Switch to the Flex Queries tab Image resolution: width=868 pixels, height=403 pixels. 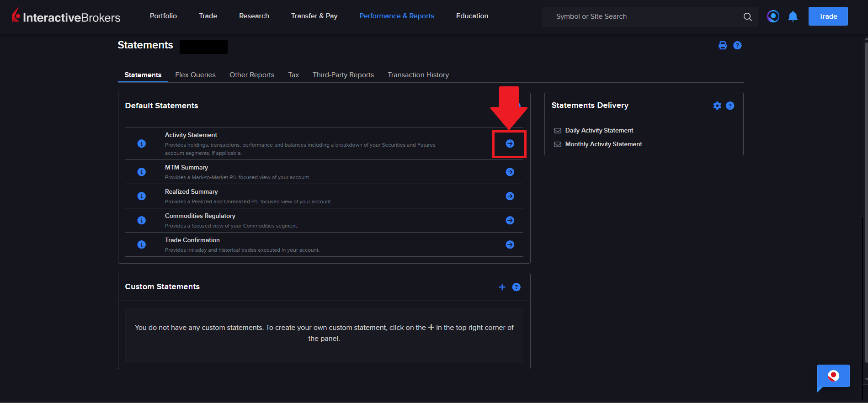point(195,75)
